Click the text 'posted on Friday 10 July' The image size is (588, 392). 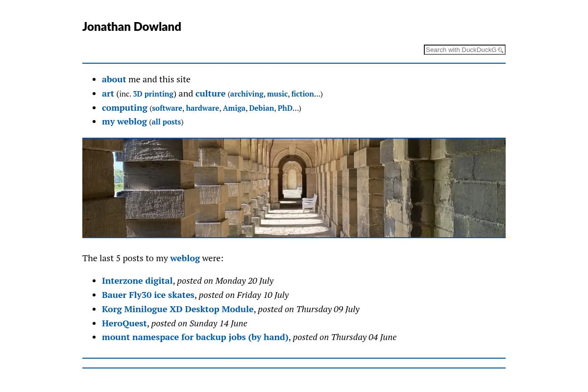[x=244, y=295]
